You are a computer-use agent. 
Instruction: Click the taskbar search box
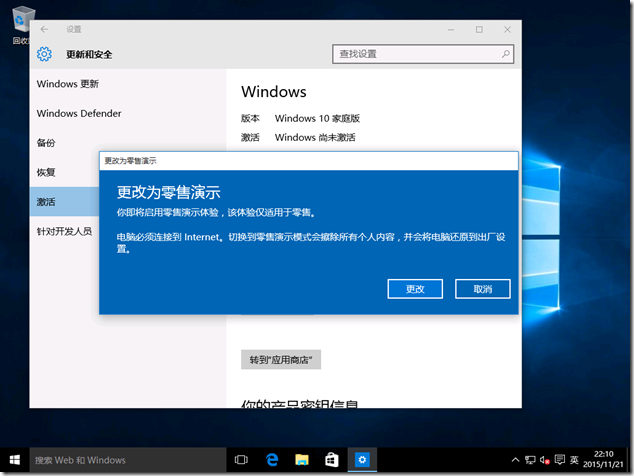[x=127, y=460]
